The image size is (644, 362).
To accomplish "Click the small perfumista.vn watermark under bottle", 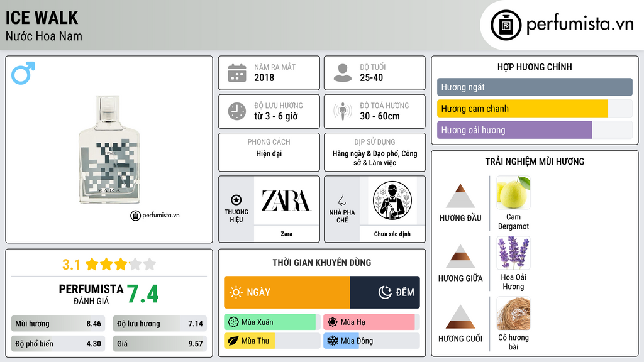I will pyautogui.click(x=155, y=215).
